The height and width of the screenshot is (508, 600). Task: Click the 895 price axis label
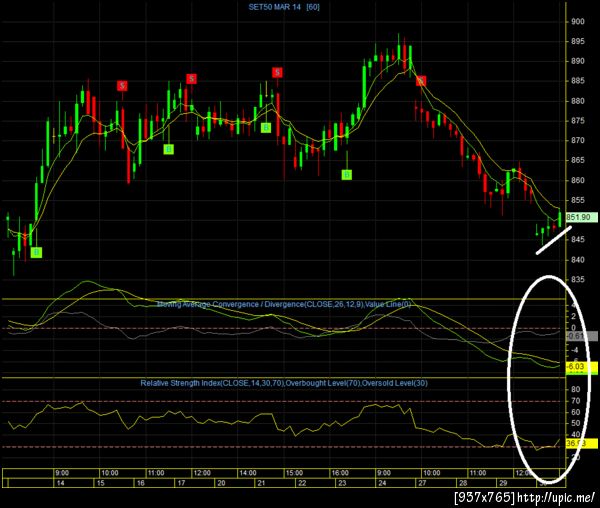(x=578, y=41)
